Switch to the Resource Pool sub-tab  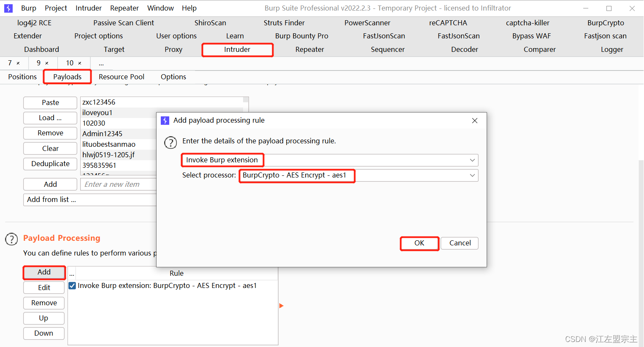[x=122, y=77]
